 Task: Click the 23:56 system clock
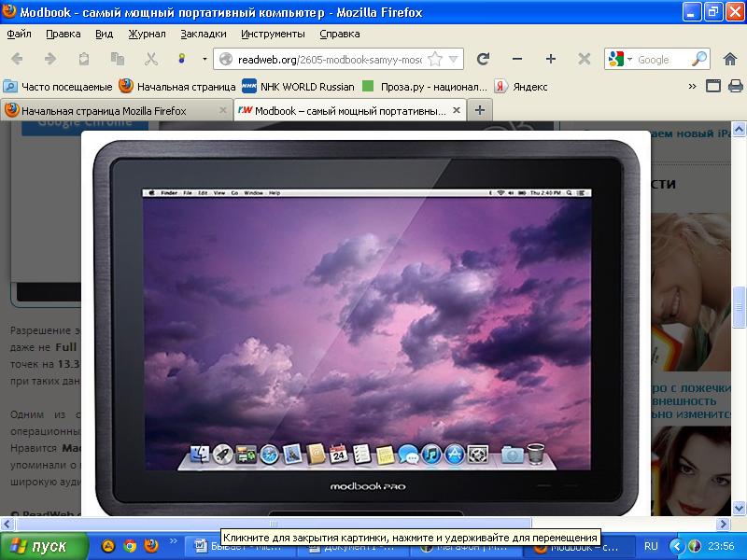coord(721,546)
